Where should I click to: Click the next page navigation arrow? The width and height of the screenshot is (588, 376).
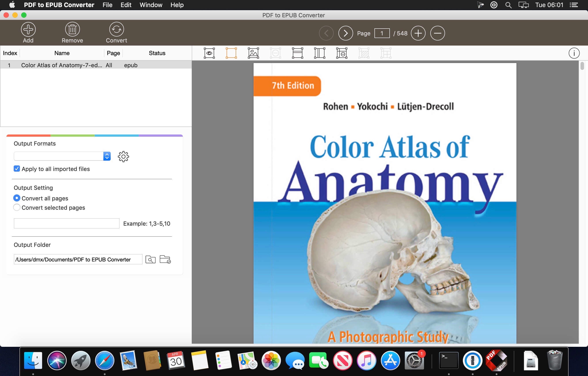click(x=346, y=33)
